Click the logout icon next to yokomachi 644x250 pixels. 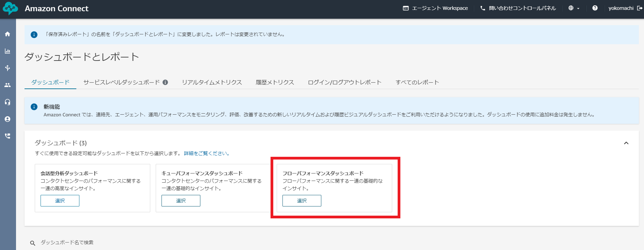coord(640,8)
